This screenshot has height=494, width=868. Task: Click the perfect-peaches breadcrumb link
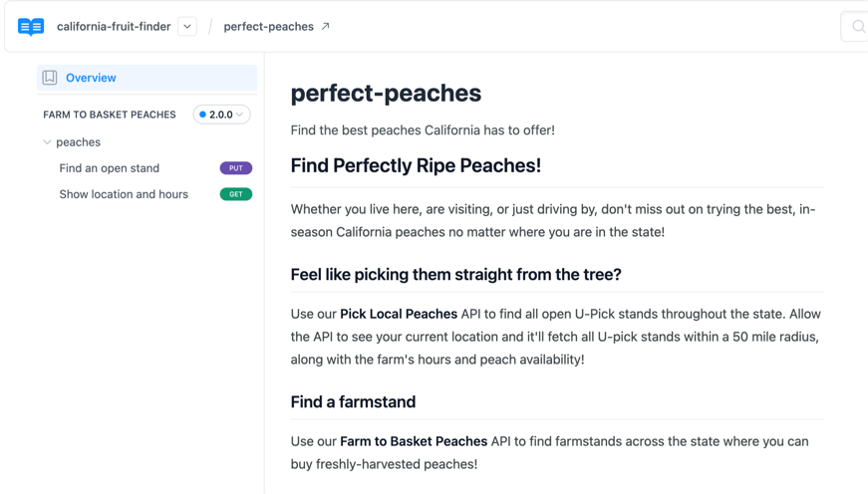click(x=268, y=27)
